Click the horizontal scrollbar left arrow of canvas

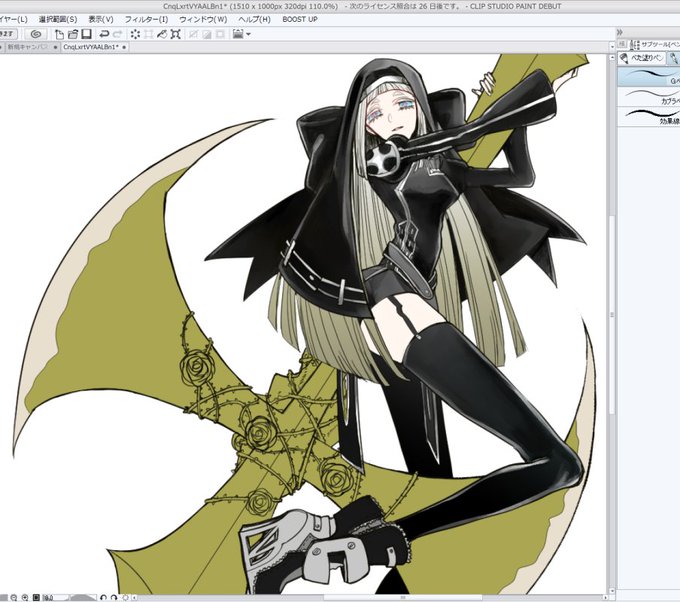tap(134, 598)
